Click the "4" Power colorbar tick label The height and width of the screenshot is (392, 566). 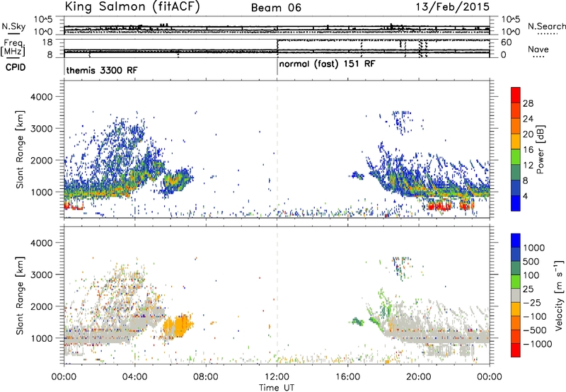click(x=526, y=197)
